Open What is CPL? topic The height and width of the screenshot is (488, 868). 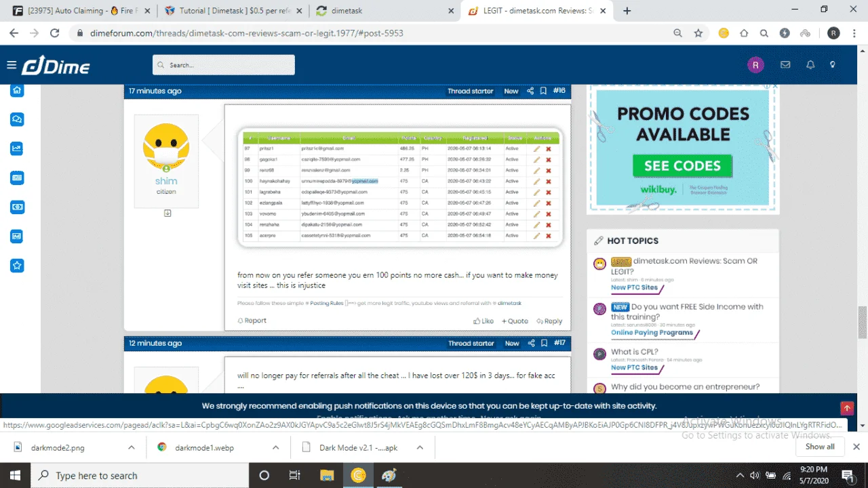[635, 352]
